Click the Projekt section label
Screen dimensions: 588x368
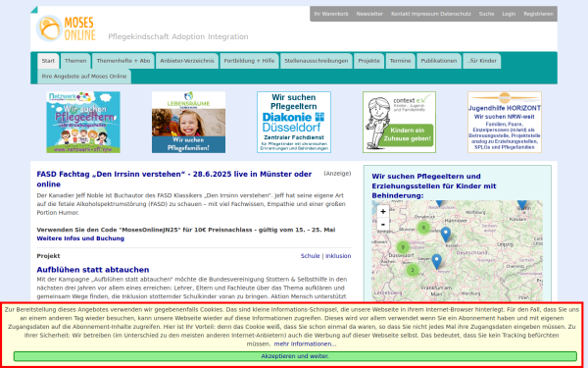[48, 256]
